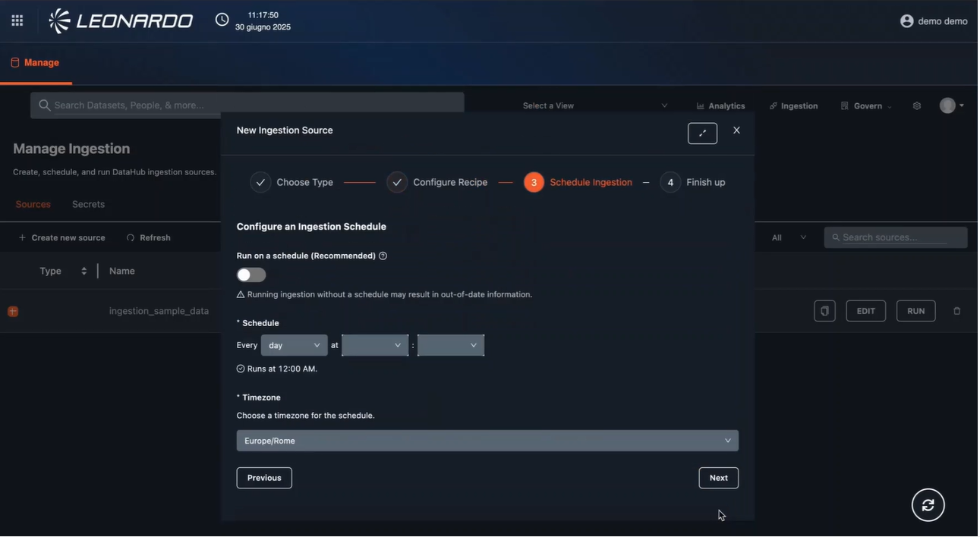This screenshot has height=537, width=980.
Task: Click the demo demo user icon
Action: coord(906,21)
